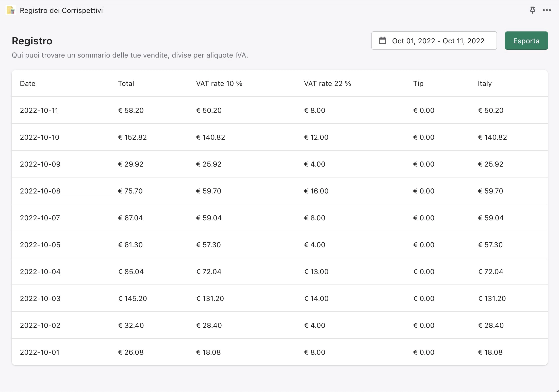This screenshot has height=392, width=559.
Task: Click the Registro dei Corrispettivi title text
Action: click(61, 10)
